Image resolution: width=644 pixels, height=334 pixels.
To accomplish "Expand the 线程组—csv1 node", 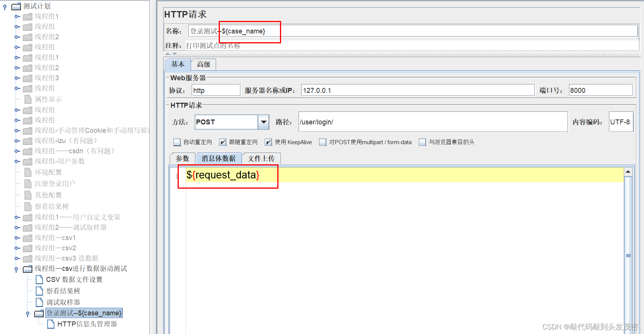I will tap(17, 238).
